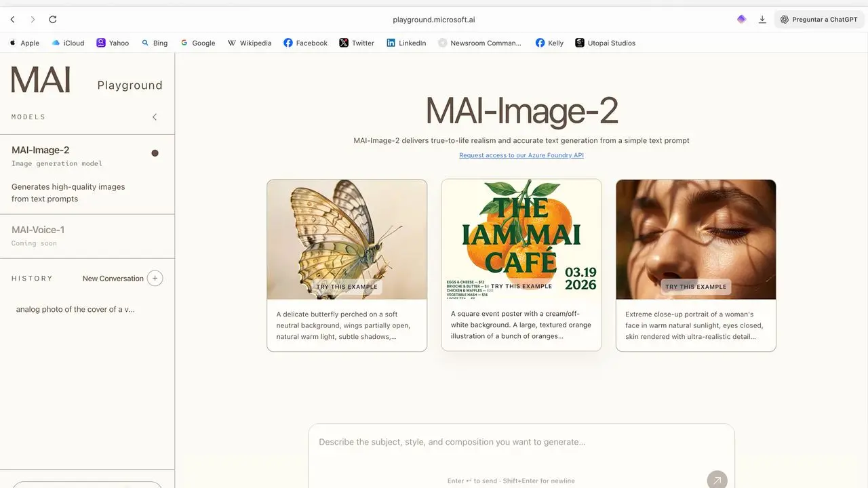868x488 pixels.
Task: Click the 'Generates high-quality images' description text
Action: pos(68,192)
